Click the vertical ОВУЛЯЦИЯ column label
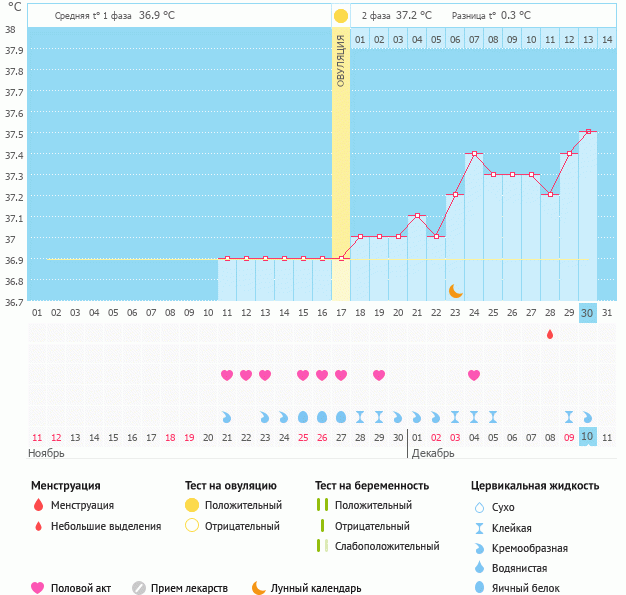 click(x=341, y=62)
